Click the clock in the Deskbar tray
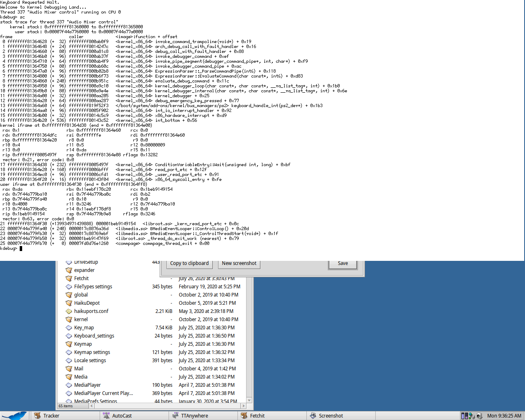Screen dimensions: 525x420 504,415
